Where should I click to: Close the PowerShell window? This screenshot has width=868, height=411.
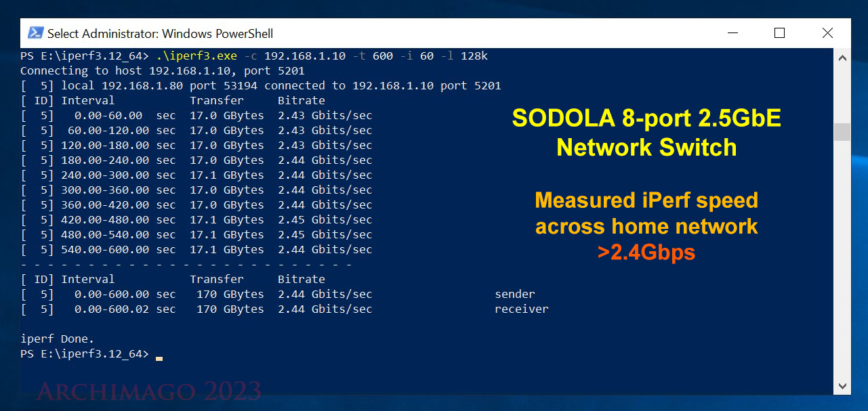pos(827,33)
